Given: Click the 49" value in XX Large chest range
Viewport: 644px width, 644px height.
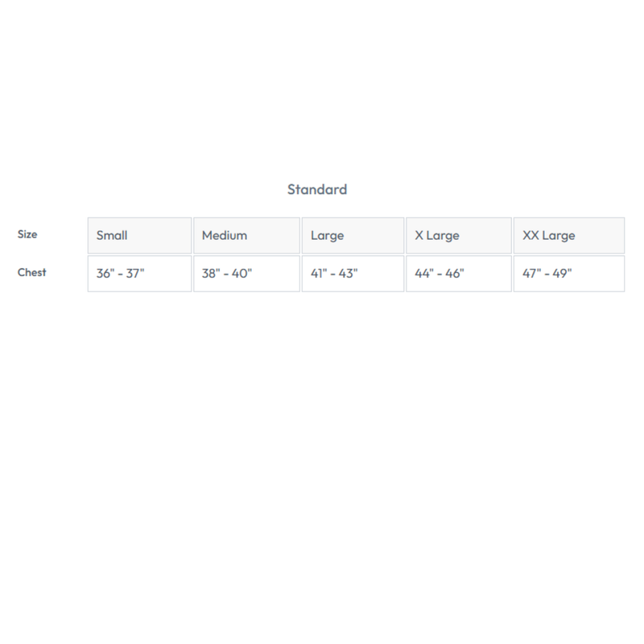Looking at the screenshot, I should tap(561, 274).
